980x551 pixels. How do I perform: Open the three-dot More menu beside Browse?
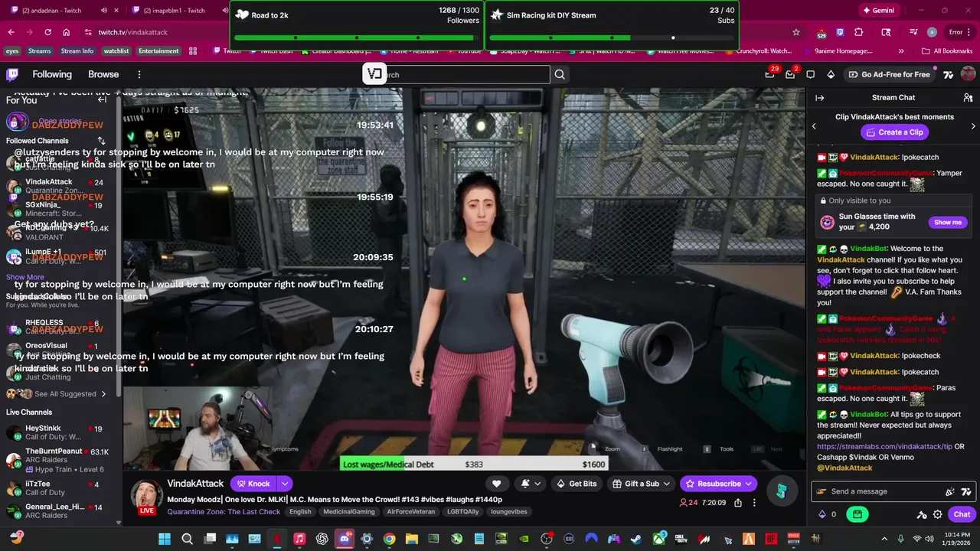[x=139, y=74]
